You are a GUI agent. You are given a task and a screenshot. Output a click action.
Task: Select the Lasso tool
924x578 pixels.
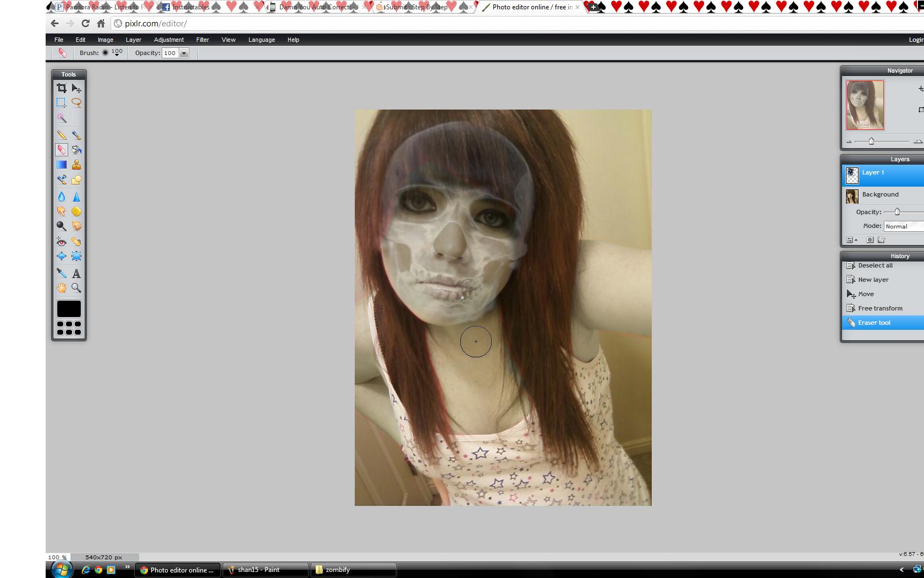(76, 103)
